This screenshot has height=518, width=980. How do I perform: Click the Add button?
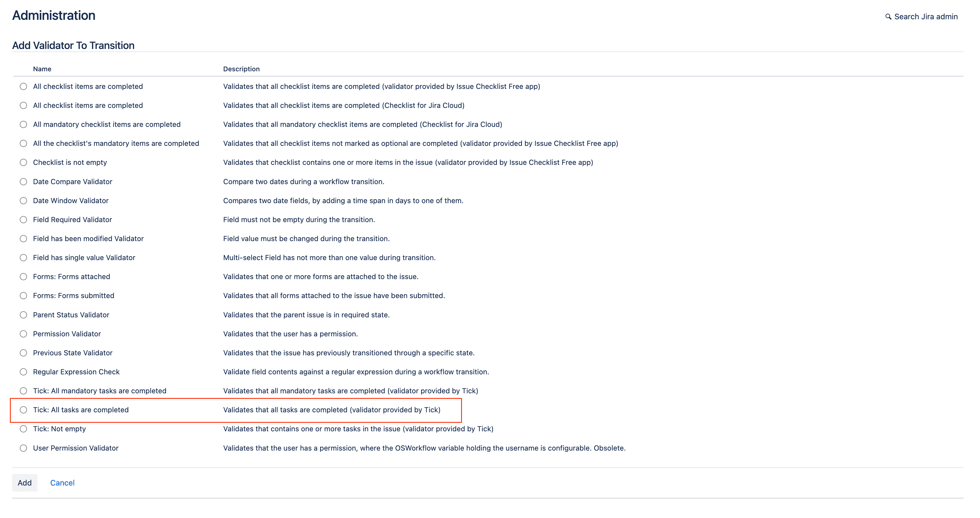pos(25,482)
